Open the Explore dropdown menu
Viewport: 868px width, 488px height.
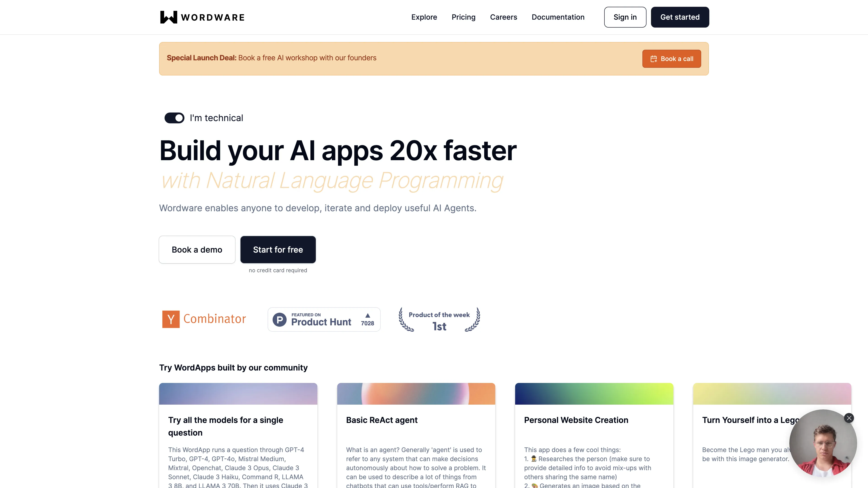point(424,17)
